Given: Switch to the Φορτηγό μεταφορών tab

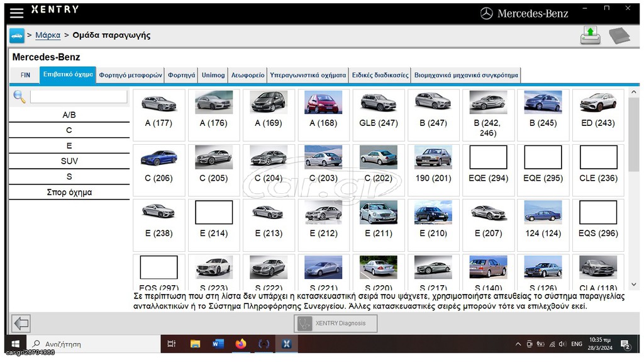Looking at the screenshot, I should click(x=131, y=76).
